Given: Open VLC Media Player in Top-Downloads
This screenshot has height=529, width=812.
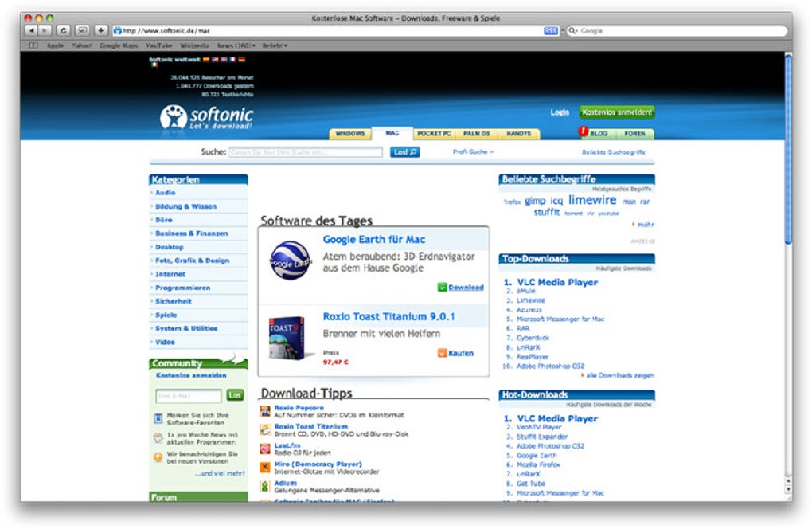Looking at the screenshot, I should (x=557, y=282).
